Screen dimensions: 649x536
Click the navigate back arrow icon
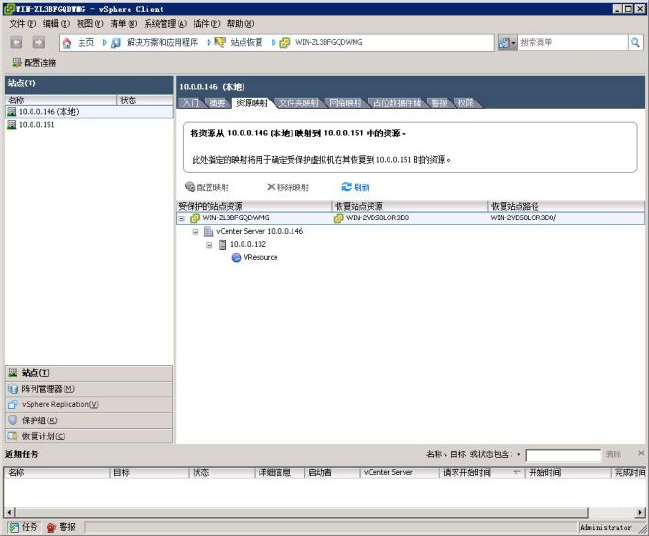tap(16, 43)
